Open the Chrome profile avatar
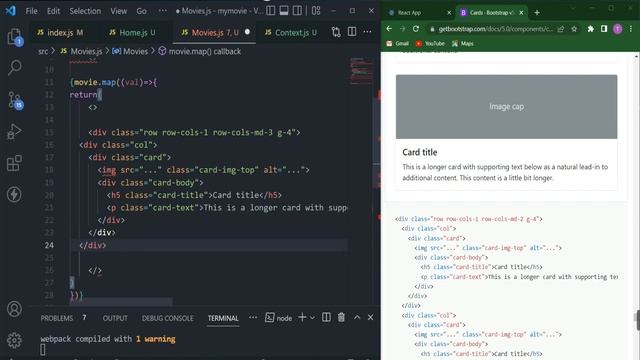Viewport: 640px width, 360px height. tap(618, 29)
